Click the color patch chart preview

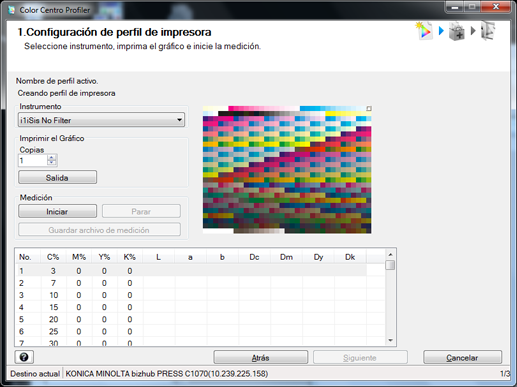[287, 170]
